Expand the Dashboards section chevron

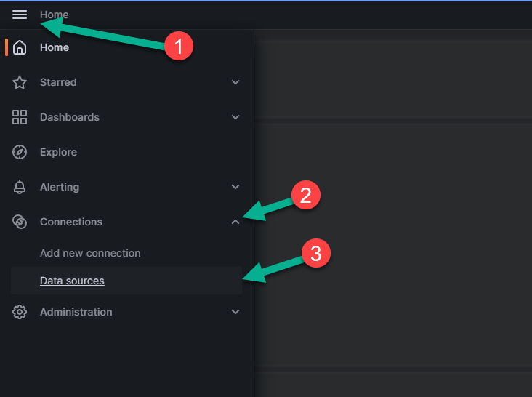coord(235,117)
